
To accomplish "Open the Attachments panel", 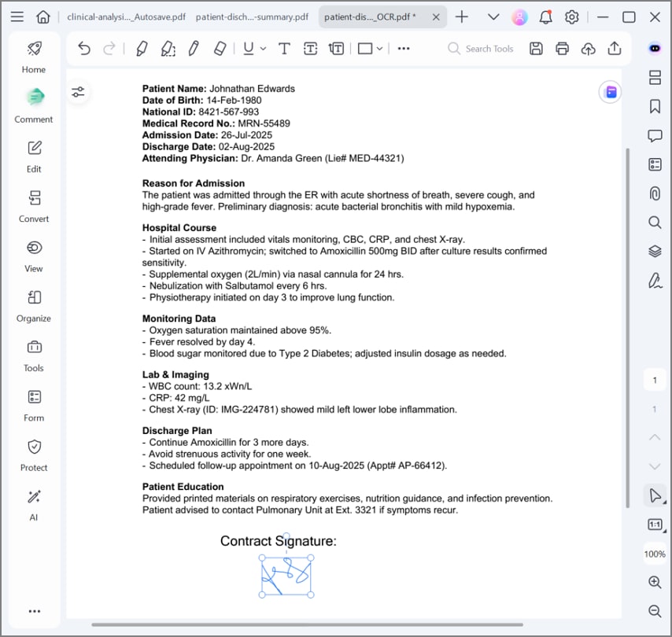I will click(655, 193).
